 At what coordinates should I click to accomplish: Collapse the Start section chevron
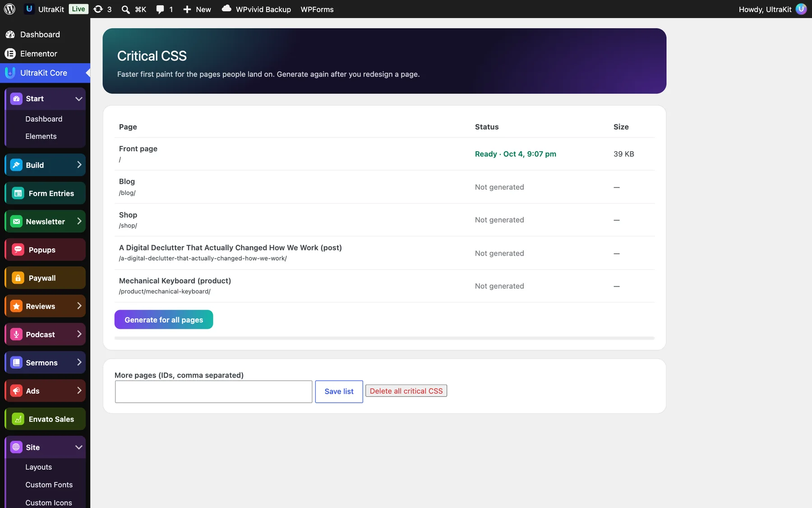point(79,99)
